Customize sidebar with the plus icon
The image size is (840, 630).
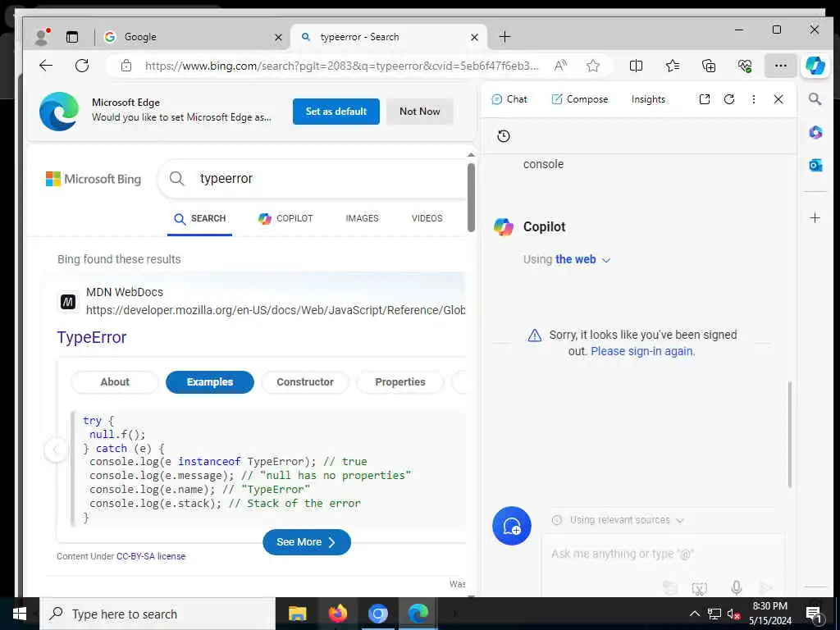[815, 217]
